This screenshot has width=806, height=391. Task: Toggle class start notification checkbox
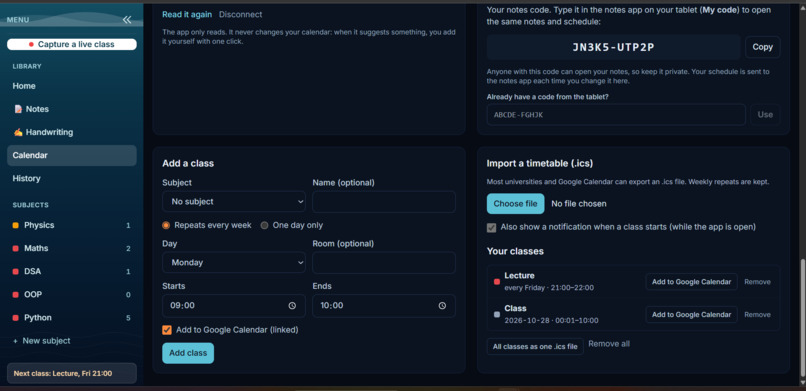[x=491, y=227]
